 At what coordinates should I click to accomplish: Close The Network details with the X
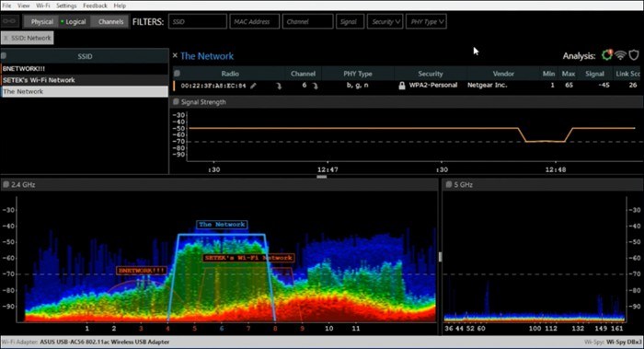[x=175, y=55]
